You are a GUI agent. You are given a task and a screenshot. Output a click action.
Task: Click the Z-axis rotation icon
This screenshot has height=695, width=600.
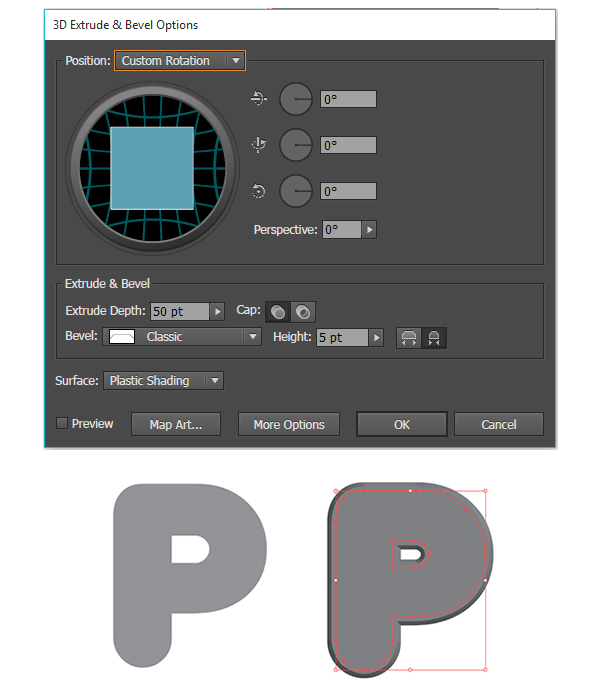coord(258,191)
